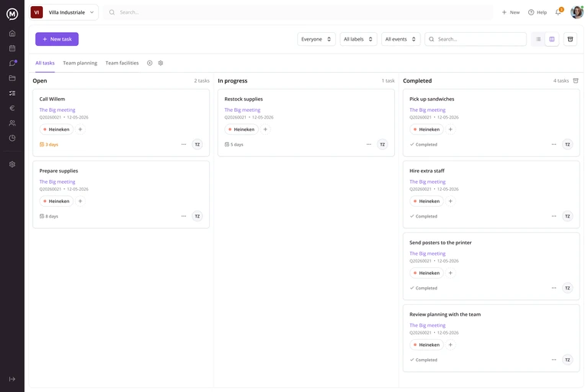Open the Call Willem task title
The height and width of the screenshot is (392, 588).
point(52,99)
